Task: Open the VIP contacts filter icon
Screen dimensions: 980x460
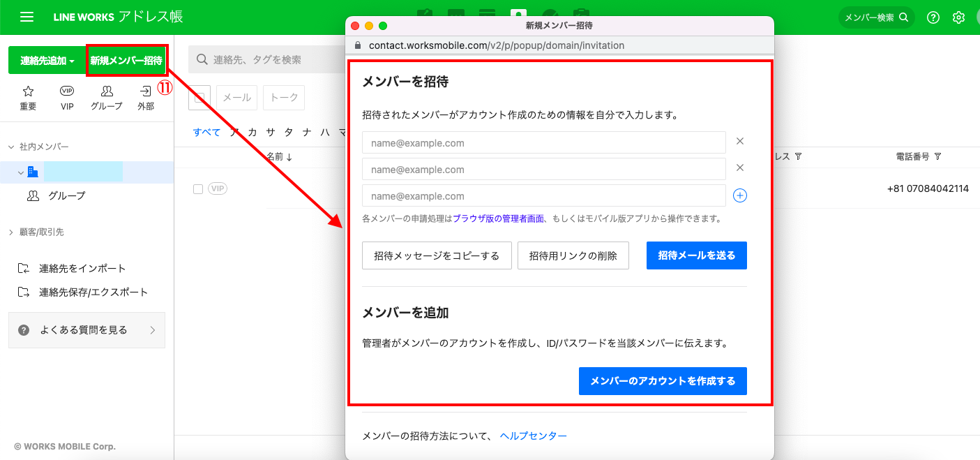Action: 66,96
